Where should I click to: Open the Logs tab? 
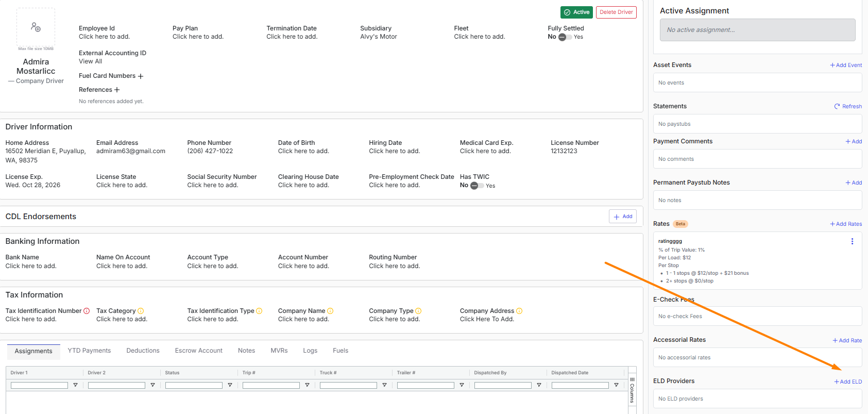pyautogui.click(x=310, y=351)
